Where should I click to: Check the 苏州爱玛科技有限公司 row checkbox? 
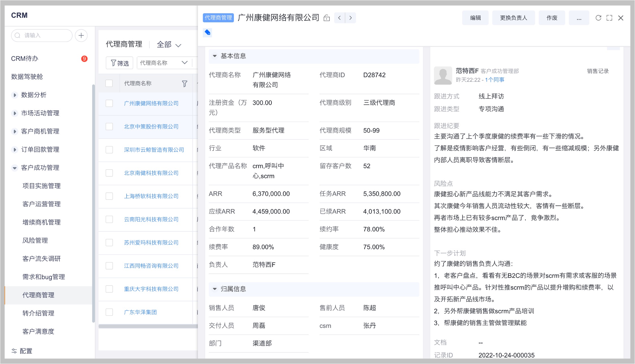[x=109, y=242]
